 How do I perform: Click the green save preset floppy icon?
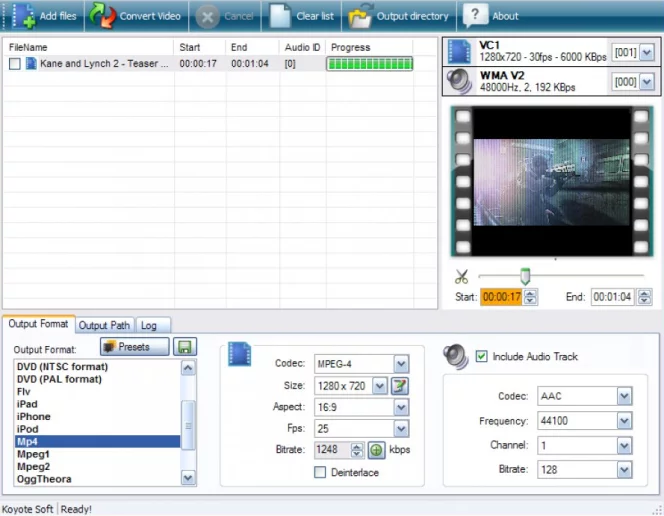185,347
